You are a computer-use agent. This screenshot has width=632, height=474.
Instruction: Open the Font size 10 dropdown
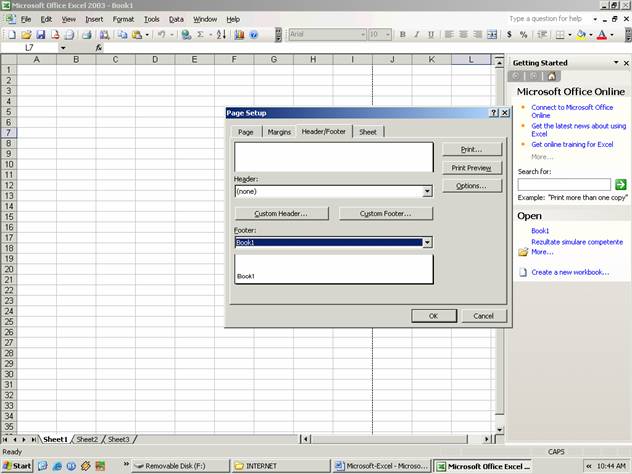coord(388,35)
